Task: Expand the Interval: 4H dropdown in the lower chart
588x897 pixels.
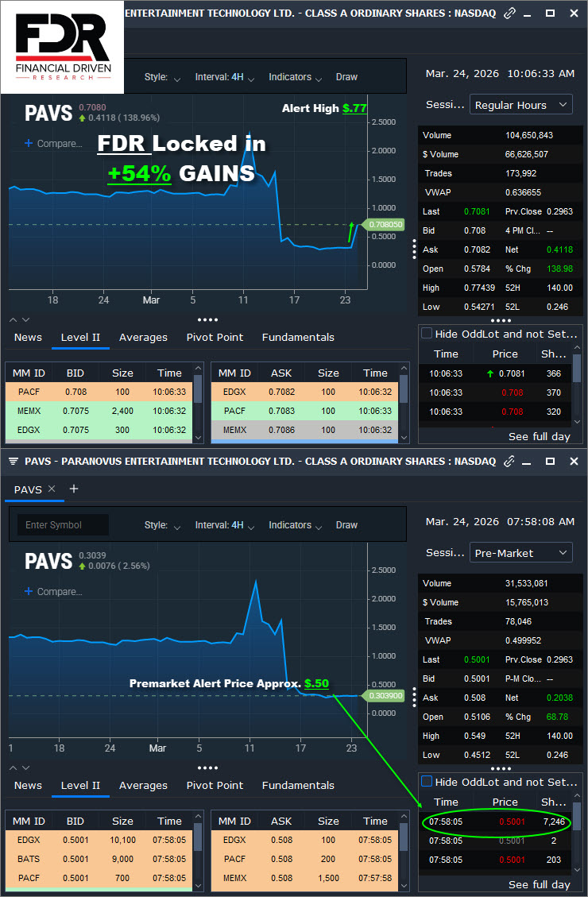Action: click(x=225, y=525)
